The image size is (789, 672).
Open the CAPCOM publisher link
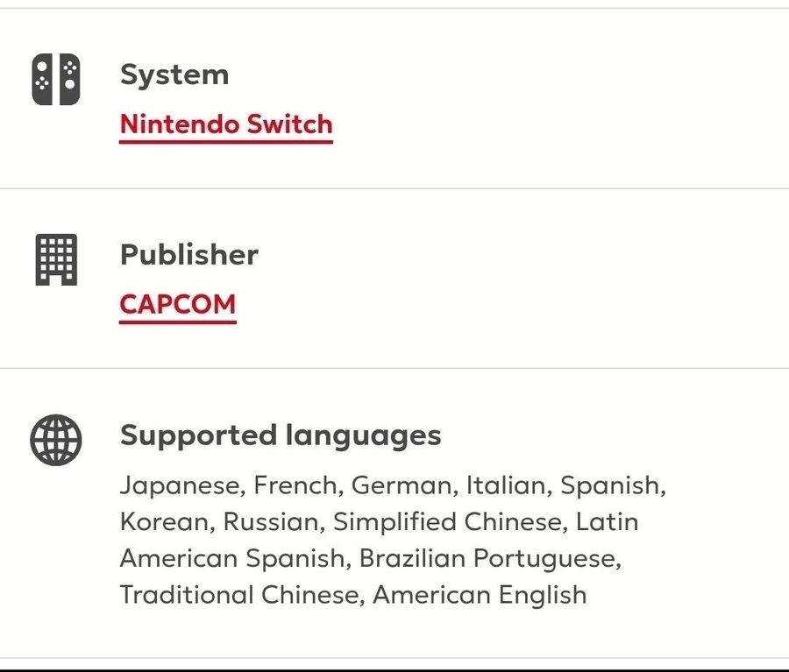(178, 304)
